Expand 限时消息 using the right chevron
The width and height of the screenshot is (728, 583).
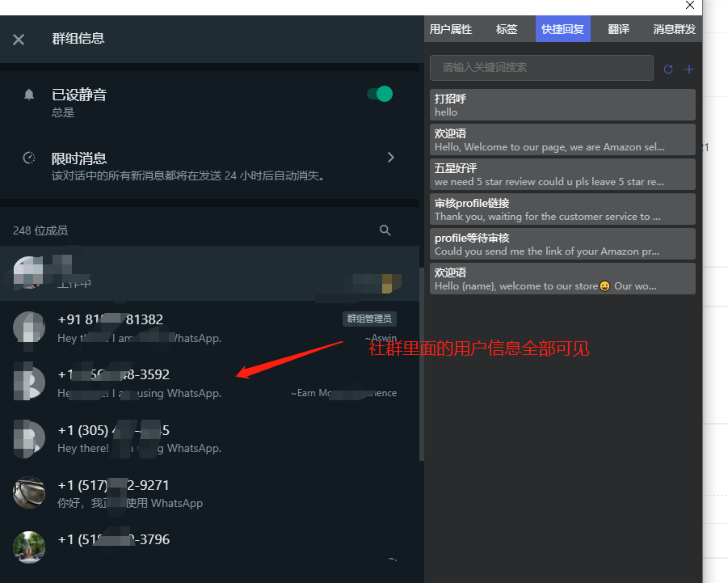click(391, 158)
